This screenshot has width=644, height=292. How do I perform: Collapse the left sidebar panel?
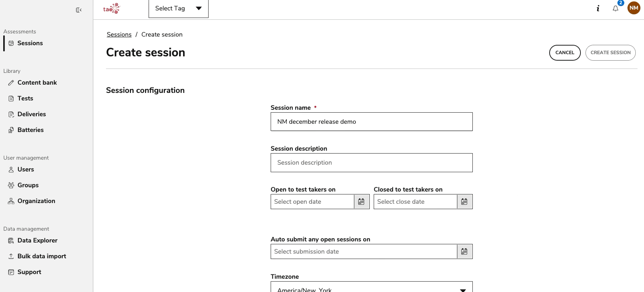(79, 10)
